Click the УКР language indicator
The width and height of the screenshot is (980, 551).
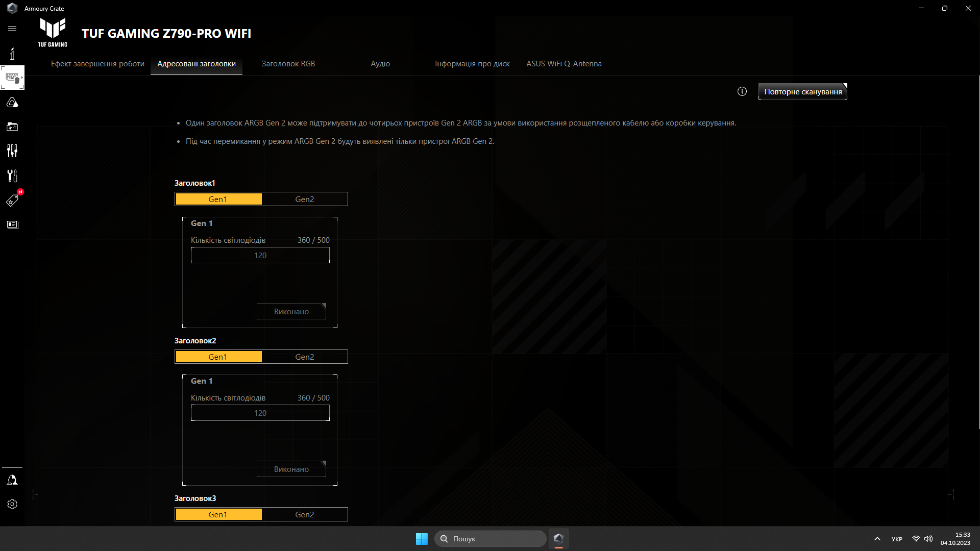pos(897,539)
